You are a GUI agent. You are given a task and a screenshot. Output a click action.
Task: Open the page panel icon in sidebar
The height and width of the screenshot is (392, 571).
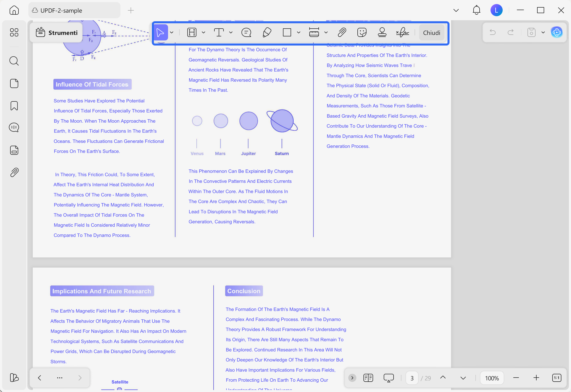coord(14,83)
